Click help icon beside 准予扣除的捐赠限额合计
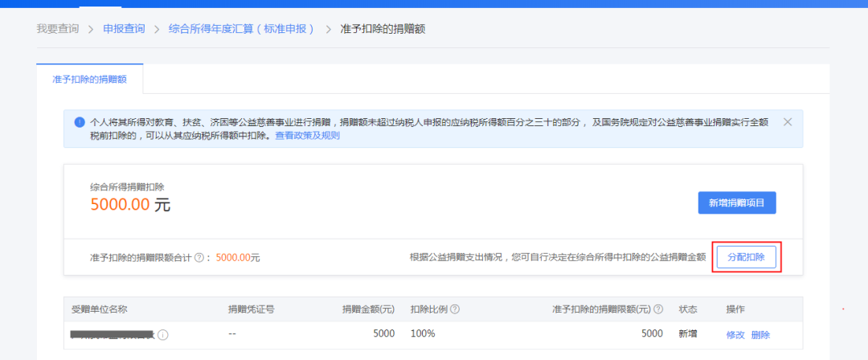The width and height of the screenshot is (868, 360). point(199,257)
